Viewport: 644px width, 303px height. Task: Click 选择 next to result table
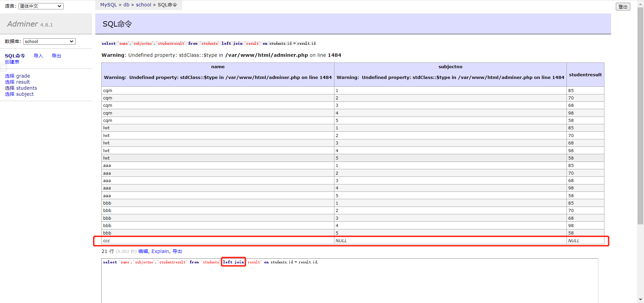tap(10, 82)
